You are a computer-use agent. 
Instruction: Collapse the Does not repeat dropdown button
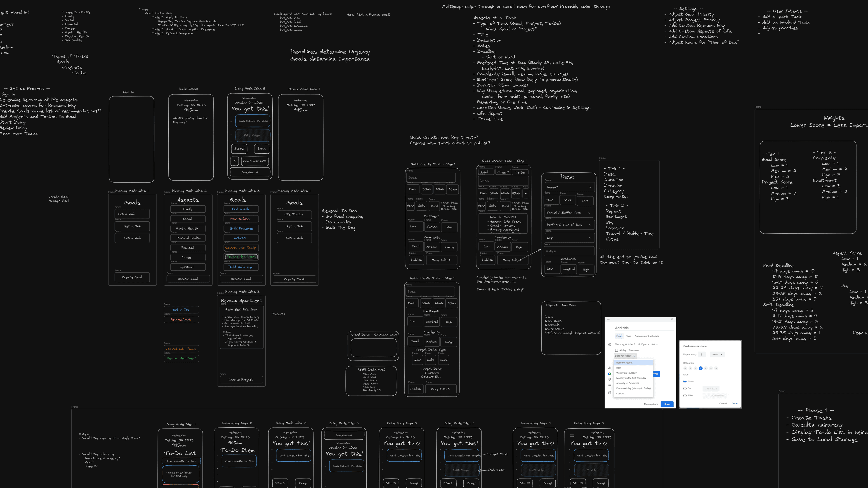coord(625,356)
